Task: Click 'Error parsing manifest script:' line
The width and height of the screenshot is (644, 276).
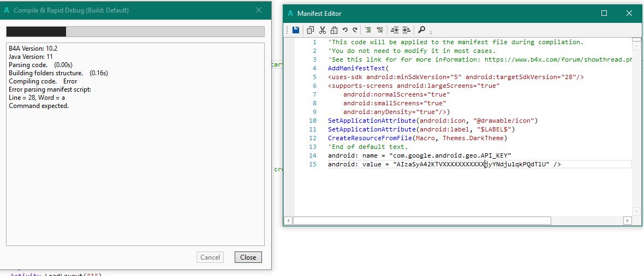Action: click(x=50, y=89)
